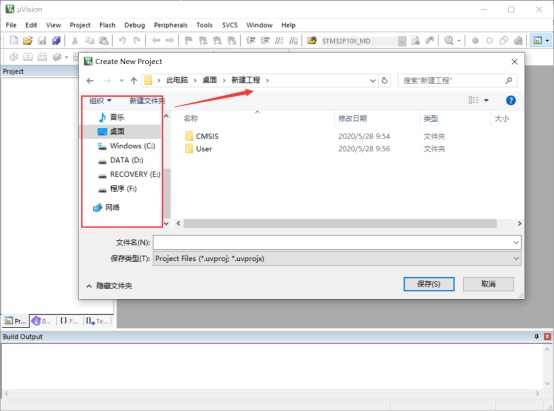The image size is (554, 411).
Task: Switch to the Templates tab
Action: 97,321
